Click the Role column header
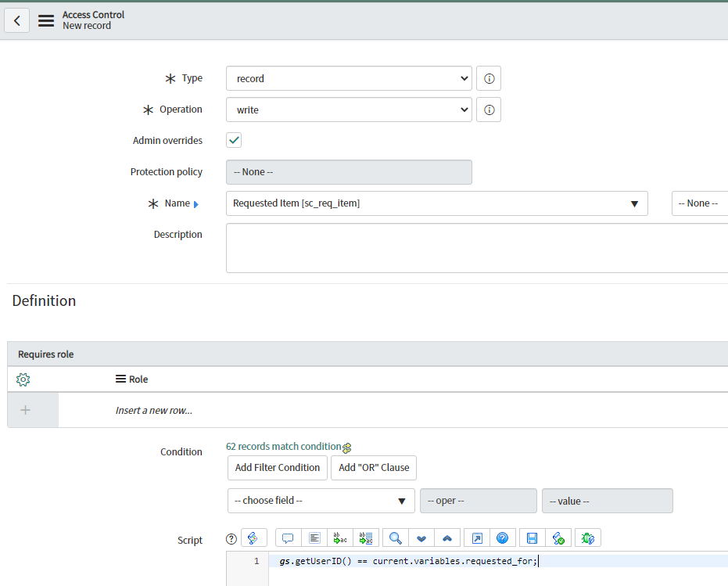Viewport: 728px width, 586px height. [x=138, y=379]
